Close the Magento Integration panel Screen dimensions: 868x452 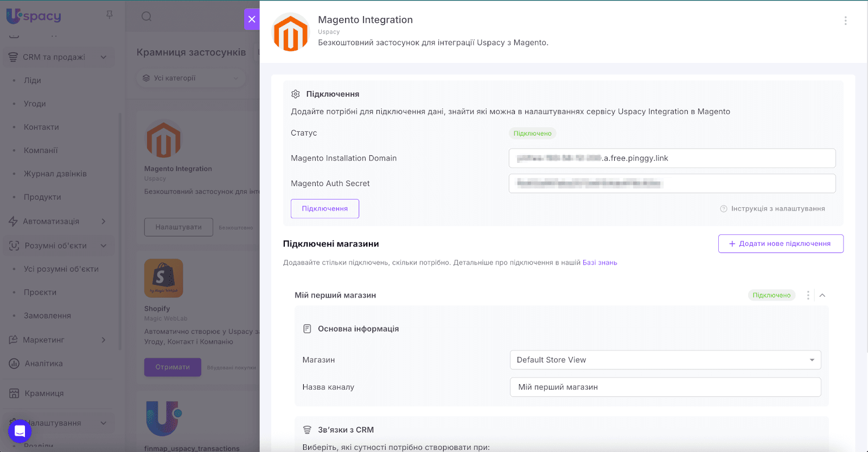[252, 19]
